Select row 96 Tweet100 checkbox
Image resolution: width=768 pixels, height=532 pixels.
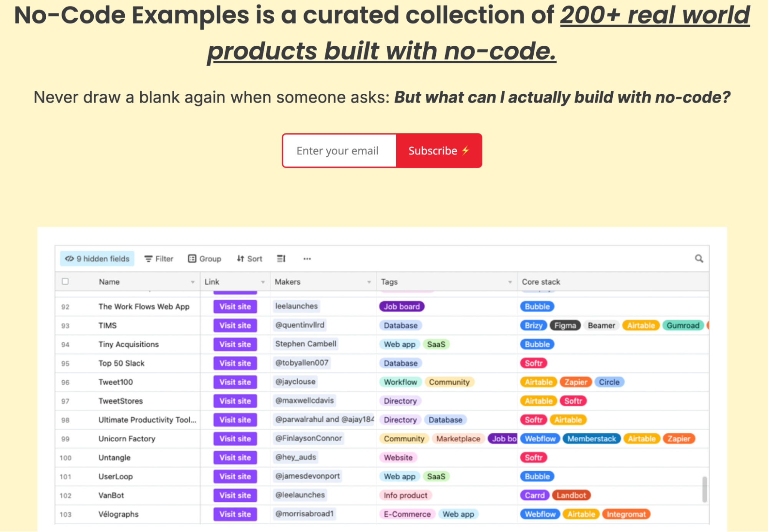[65, 381]
